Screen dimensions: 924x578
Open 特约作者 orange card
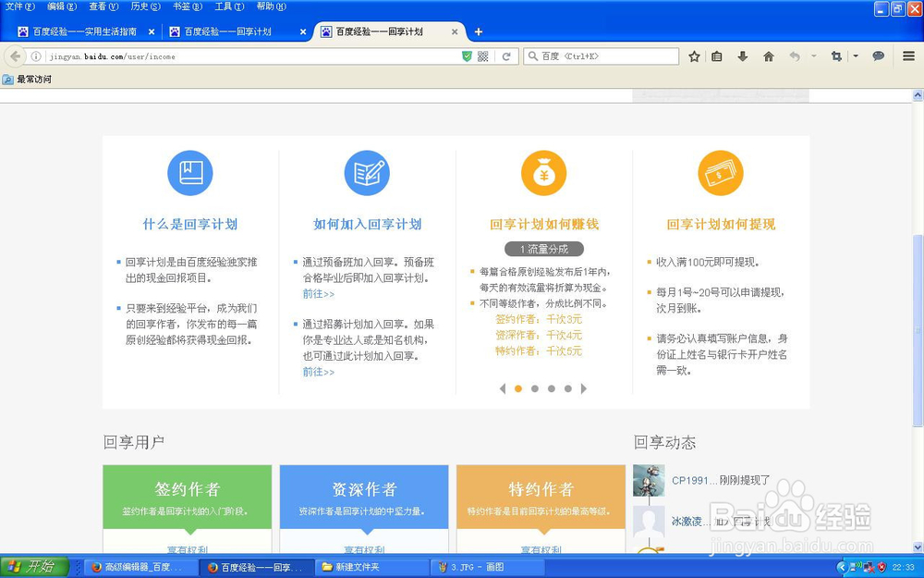coord(541,497)
